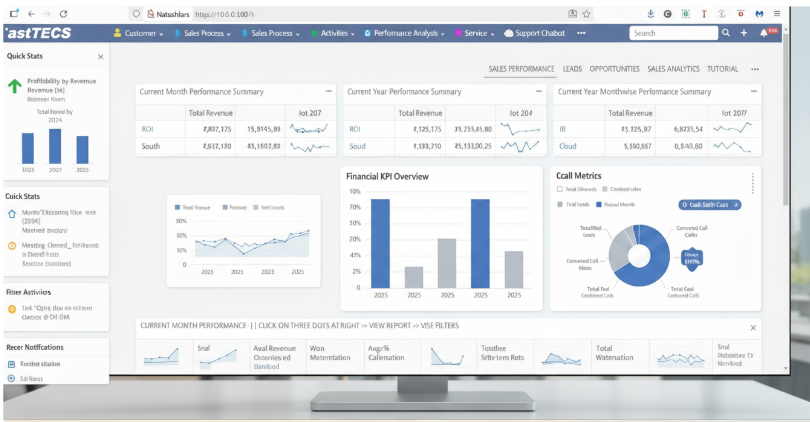The height and width of the screenshot is (422, 810).
Task: Open the Opportunities tab
Action: click(x=614, y=69)
